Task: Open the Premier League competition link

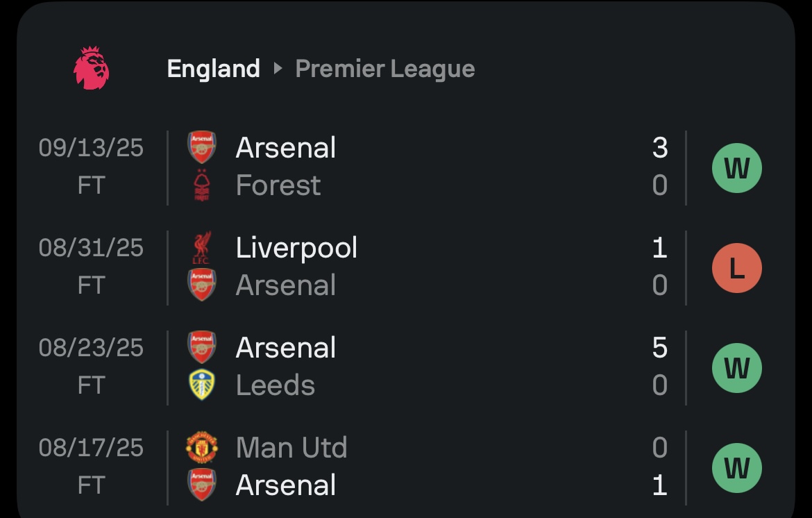Action: (385, 69)
